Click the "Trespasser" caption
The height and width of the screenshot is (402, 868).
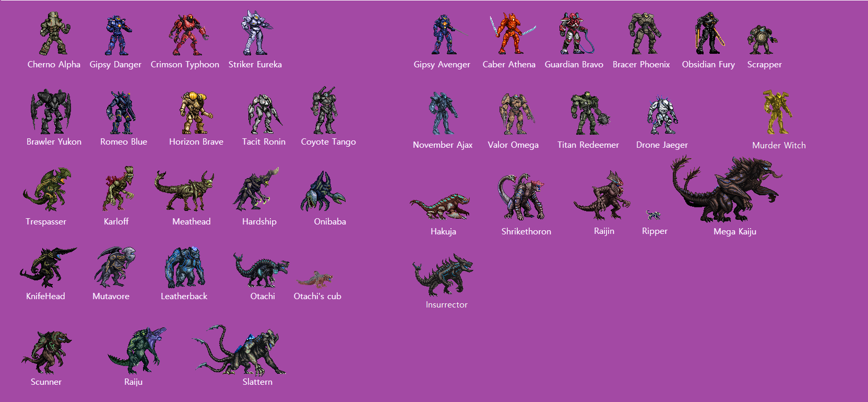point(46,221)
